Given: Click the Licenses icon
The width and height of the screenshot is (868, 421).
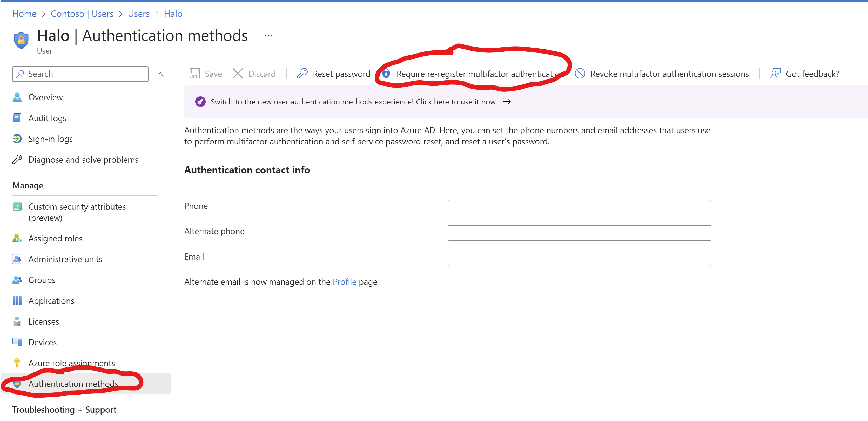Looking at the screenshot, I should (x=17, y=321).
